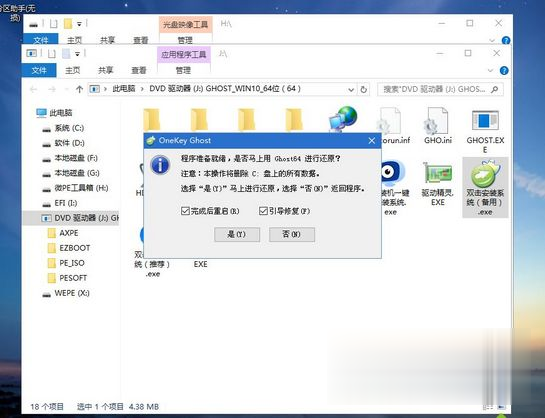Expand the address bar history dropdown
545x418 pixels.
351,90
